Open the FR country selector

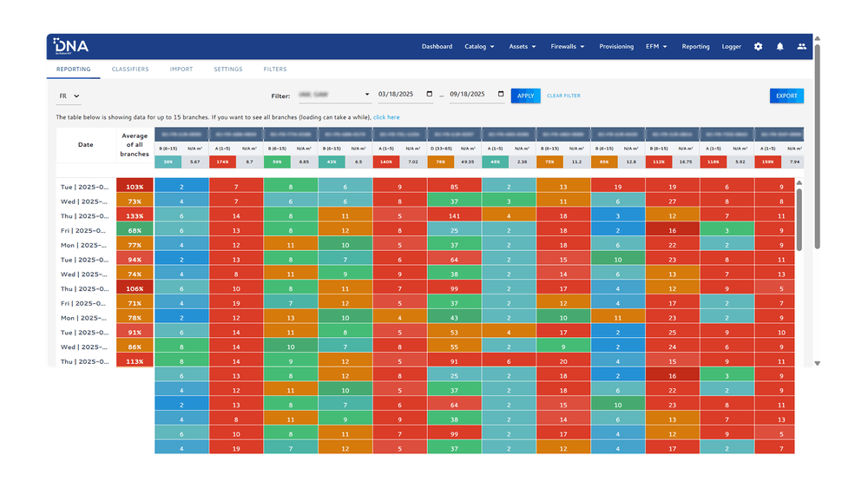pyautogui.click(x=69, y=96)
